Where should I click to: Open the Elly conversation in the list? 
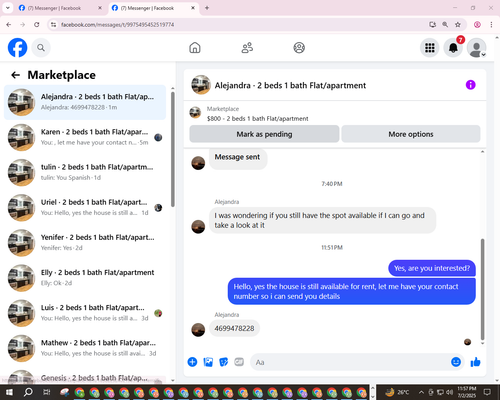coord(85,278)
